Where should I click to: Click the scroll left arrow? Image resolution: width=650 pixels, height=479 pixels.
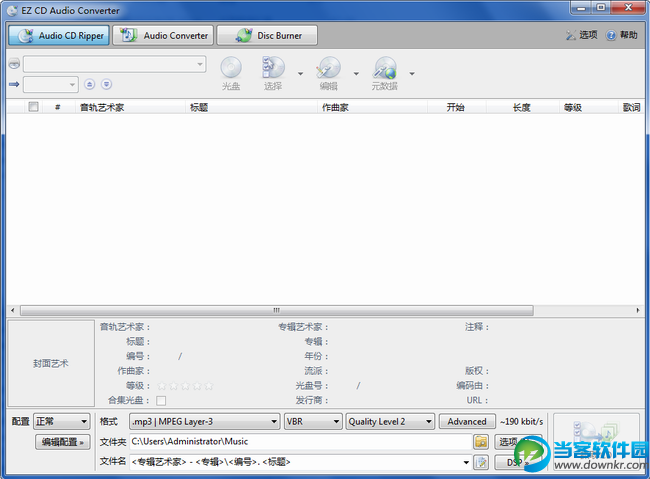12,310
